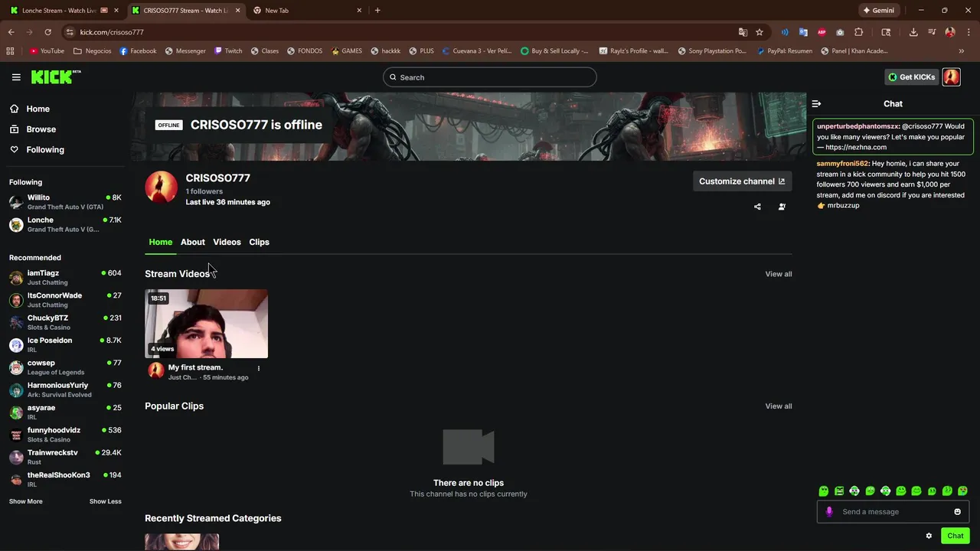Open user profile avatar beside Get KICKs
Screen dimensions: 980x551
951,77
